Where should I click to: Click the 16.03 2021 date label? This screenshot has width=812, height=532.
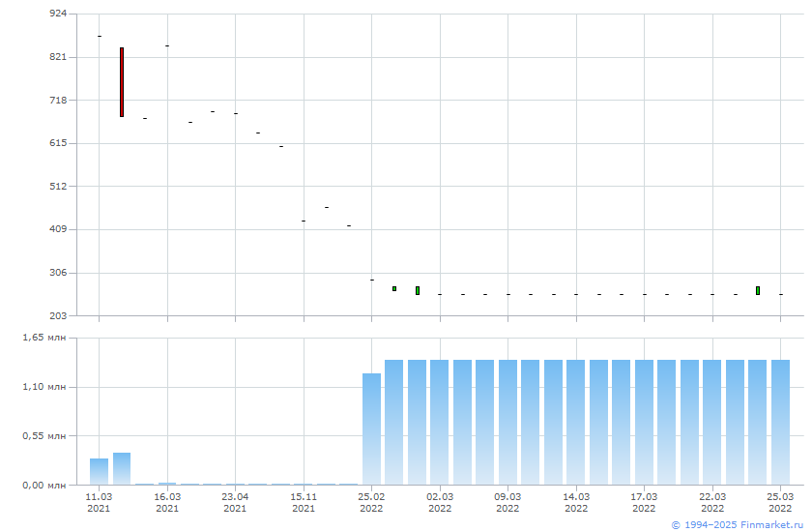[167, 502]
